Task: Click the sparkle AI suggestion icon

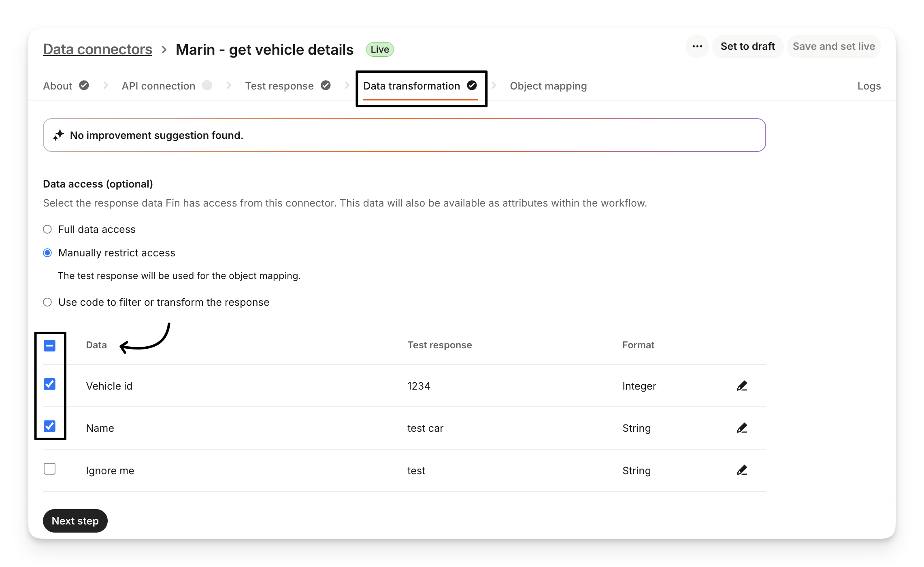Action: click(59, 135)
